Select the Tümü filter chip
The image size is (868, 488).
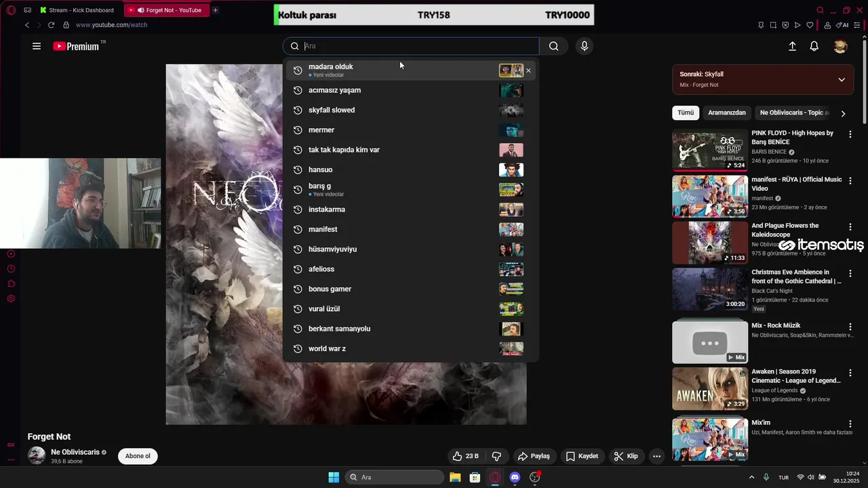[686, 113]
